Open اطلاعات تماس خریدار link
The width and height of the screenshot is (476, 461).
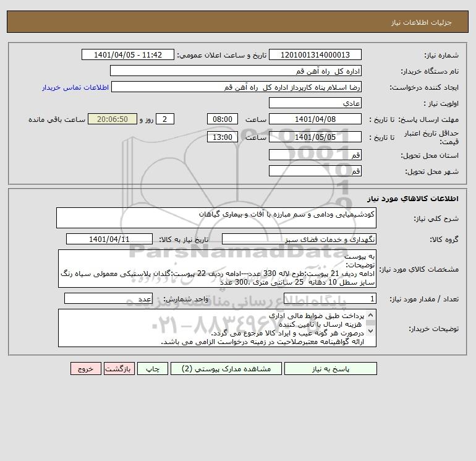(x=75, y=87)
